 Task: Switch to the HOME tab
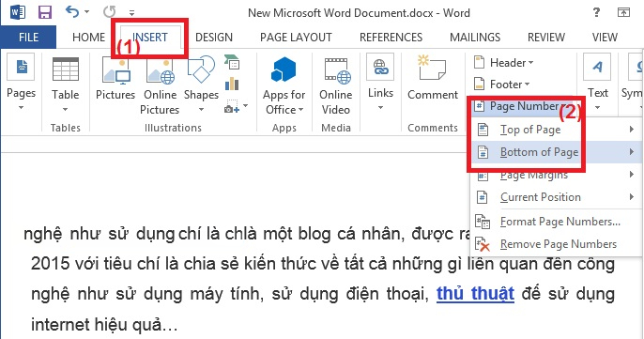pyautogui.click(x=88, y=38)
